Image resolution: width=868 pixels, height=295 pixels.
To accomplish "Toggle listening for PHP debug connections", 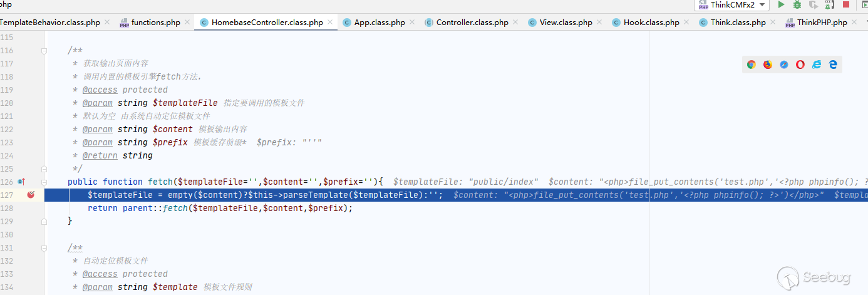I will (x=830, y=5).
